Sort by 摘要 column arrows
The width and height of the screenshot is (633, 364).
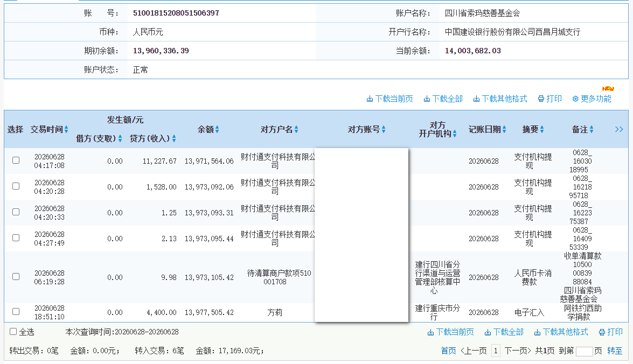click(542, 129)
